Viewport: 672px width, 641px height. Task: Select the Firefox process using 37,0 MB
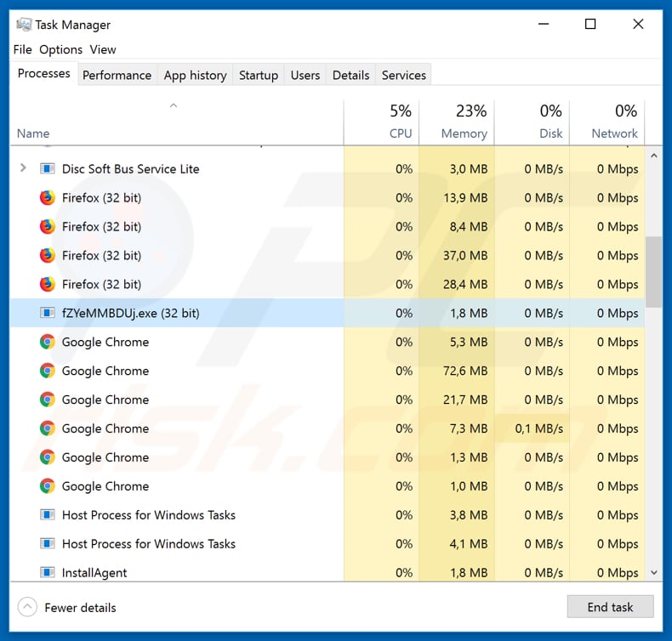pos(327,256)
